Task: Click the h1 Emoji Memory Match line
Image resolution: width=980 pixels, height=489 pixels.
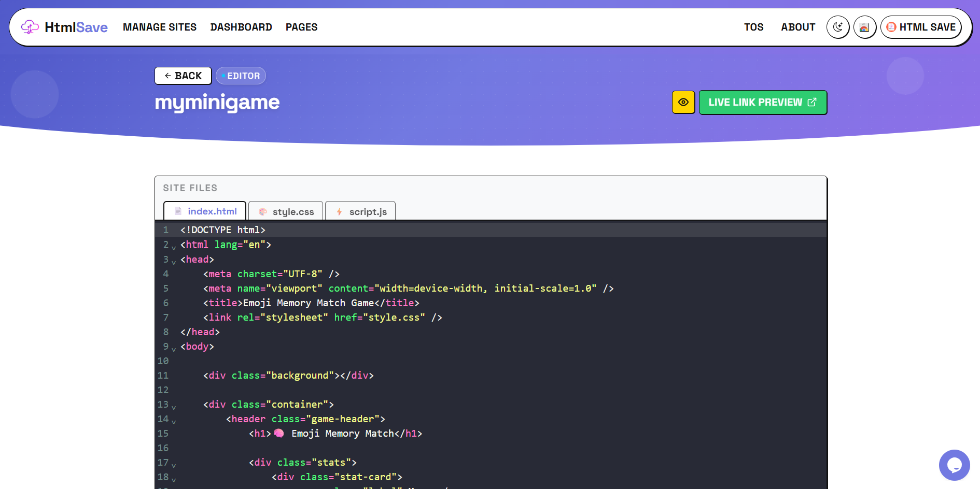Action: click(335, 434)
